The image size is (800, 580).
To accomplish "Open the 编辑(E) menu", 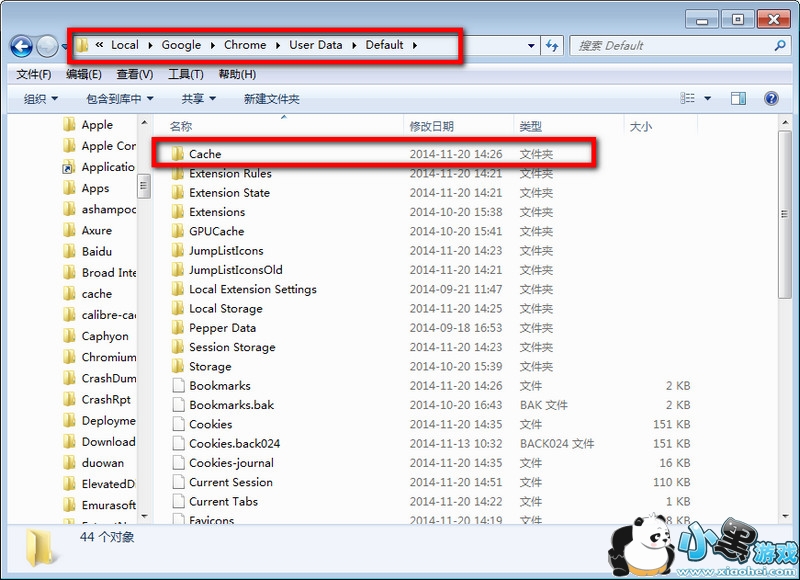I will [84, 74].
